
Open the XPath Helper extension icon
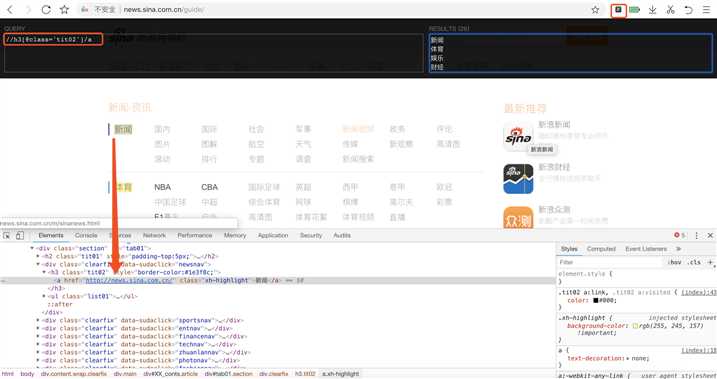[618, 10]
